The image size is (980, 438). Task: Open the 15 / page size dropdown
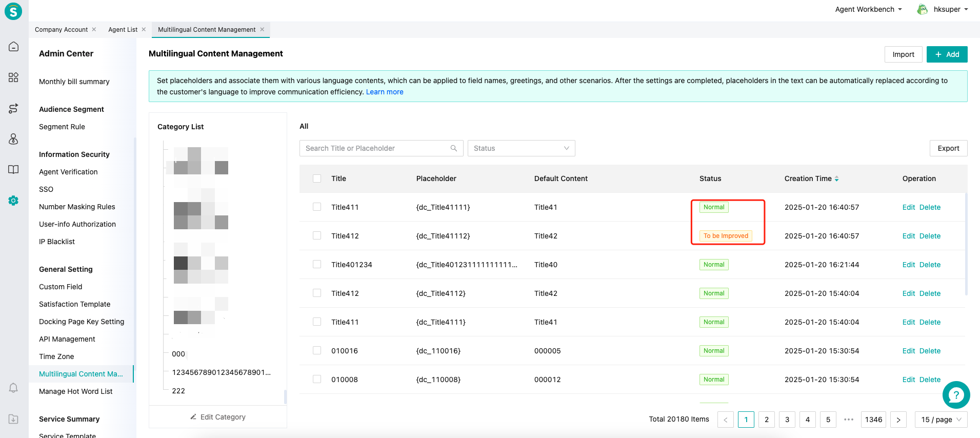(x=941, y=420)
